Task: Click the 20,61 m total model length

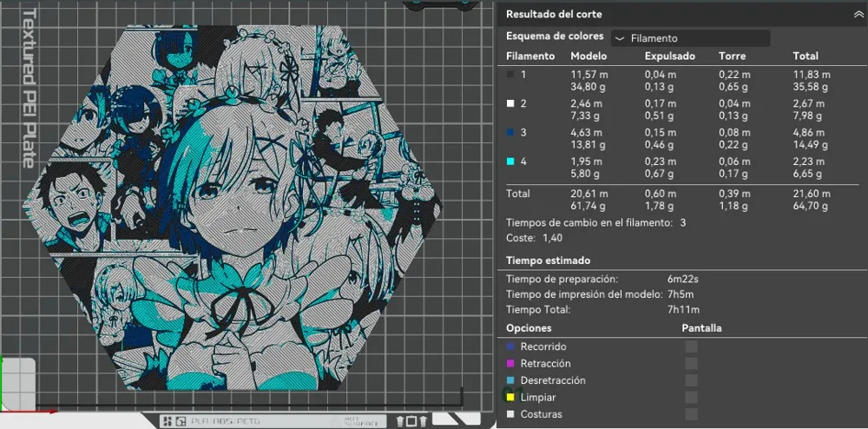Action: coord(589,194)
